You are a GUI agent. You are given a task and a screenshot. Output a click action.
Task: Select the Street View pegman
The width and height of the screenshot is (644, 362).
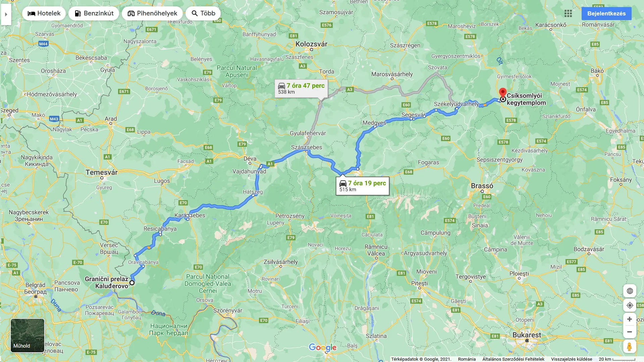pos(630,347)
